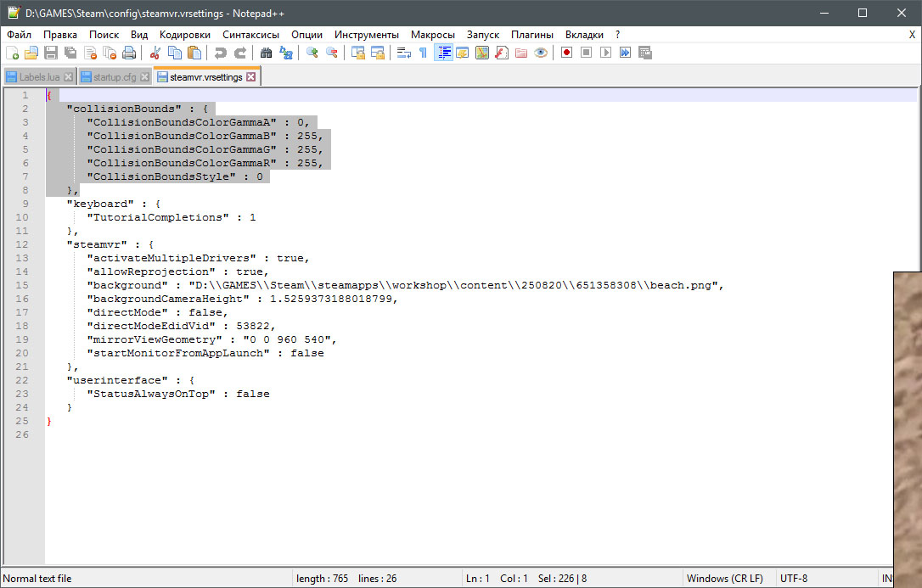This screenshot has width=922, height=588.
Task: Create a new document with the New icon
Action: pyautogui.click(x=13, y=53)
